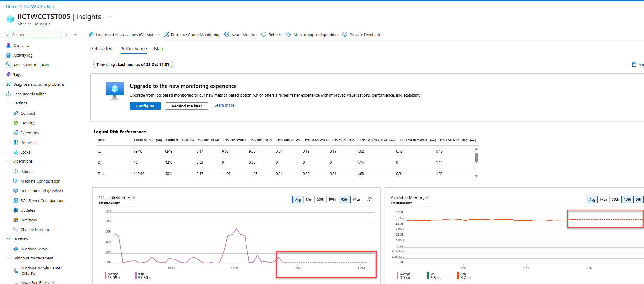Viewport: 644px width, 284px height.
Task: Open the Locks padlock icon
Action: [16, 152]
